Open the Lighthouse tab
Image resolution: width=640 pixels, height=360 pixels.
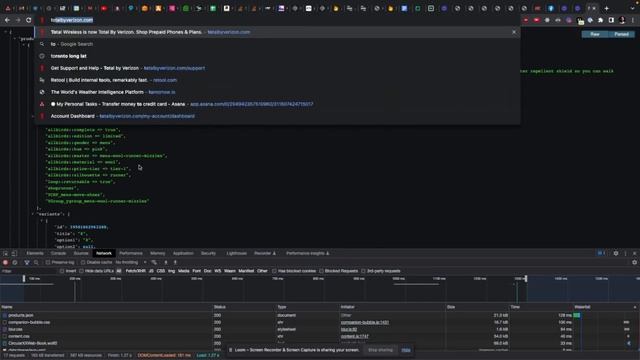(237, 253)
